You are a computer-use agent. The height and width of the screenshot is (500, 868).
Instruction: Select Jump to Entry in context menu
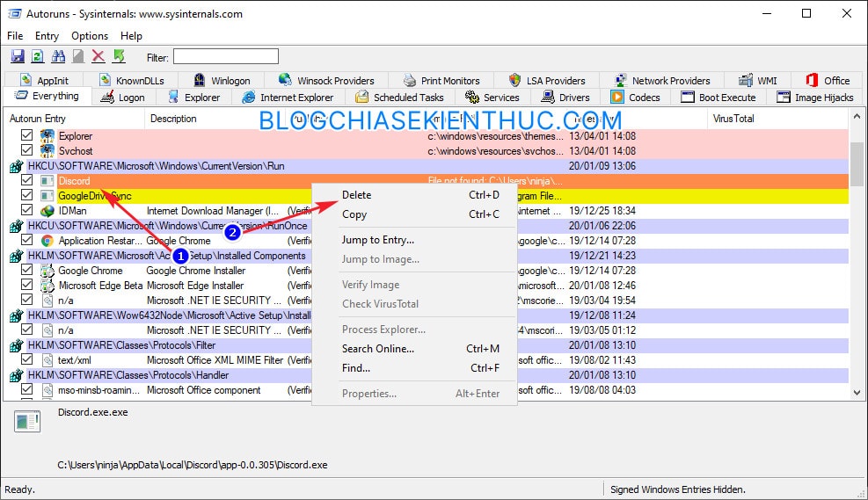(414, 240)
